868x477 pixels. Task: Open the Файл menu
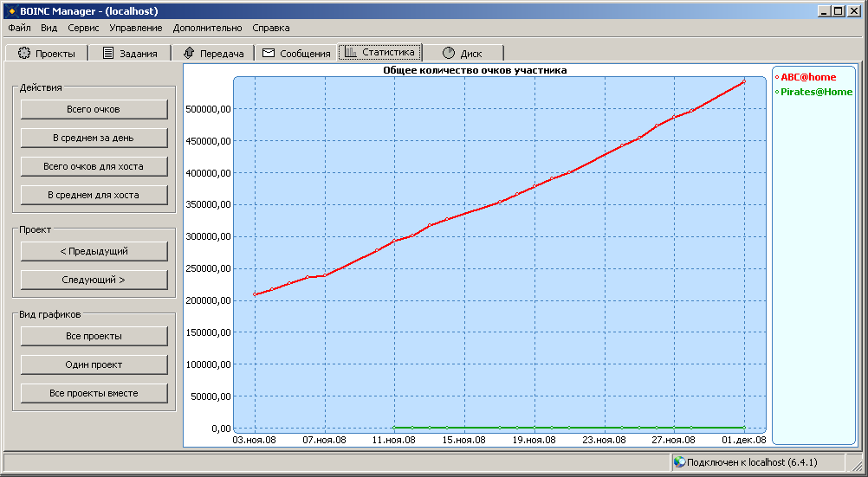click(x=19, y=29)
